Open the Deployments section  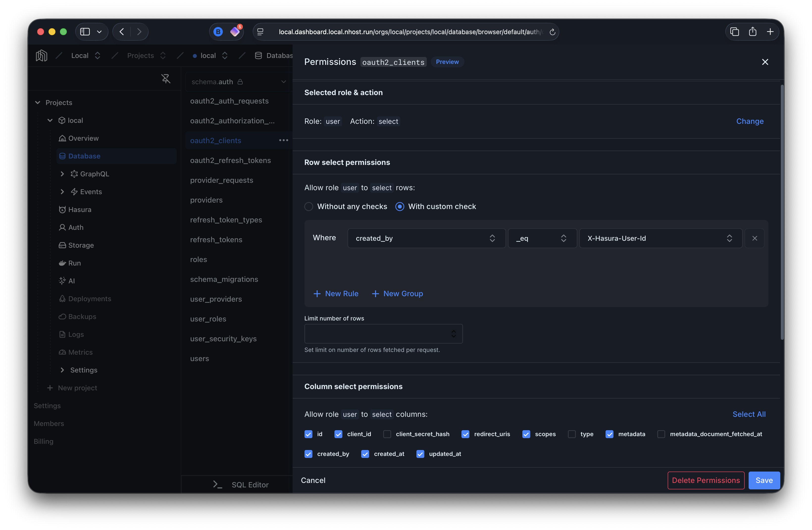[89, 298]
